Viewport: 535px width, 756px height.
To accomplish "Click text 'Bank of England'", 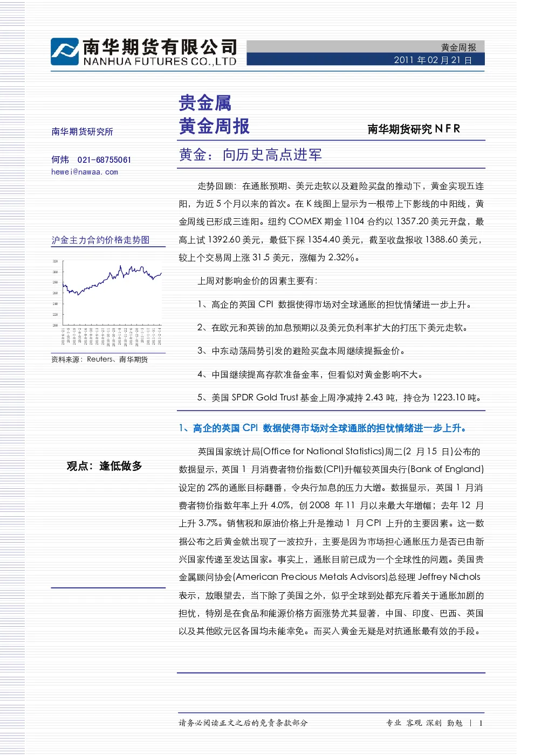I will 445,469.
